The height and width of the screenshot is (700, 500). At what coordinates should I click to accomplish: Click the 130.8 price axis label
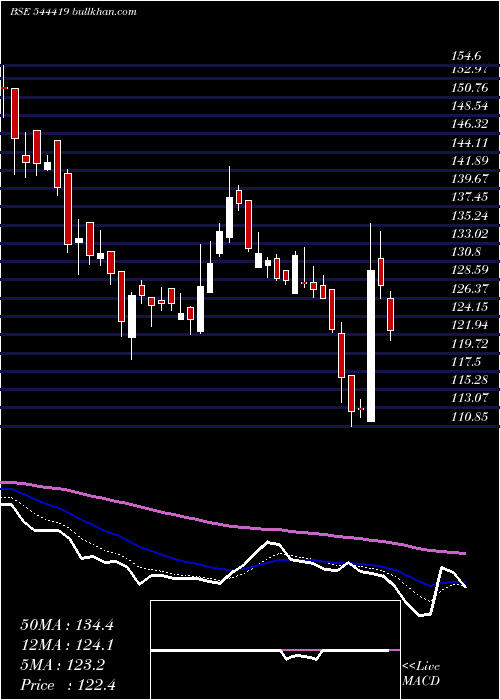pos(466,252)
